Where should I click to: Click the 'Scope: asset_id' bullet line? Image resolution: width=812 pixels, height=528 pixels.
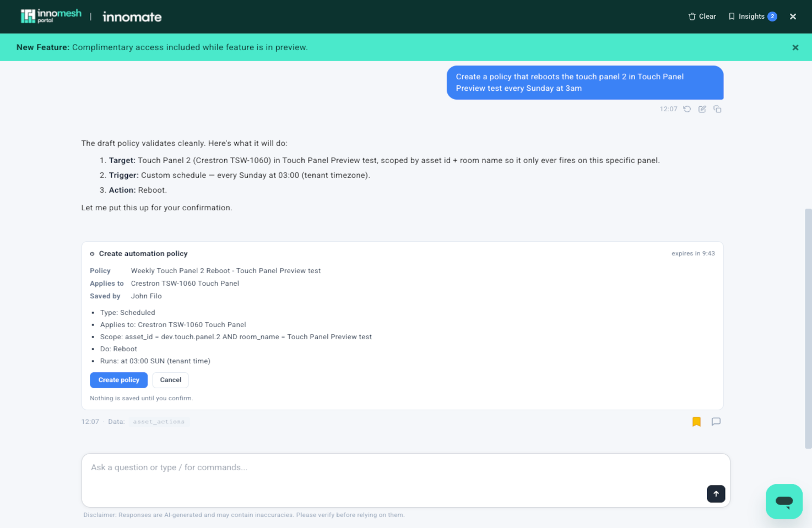click(236, 337)
